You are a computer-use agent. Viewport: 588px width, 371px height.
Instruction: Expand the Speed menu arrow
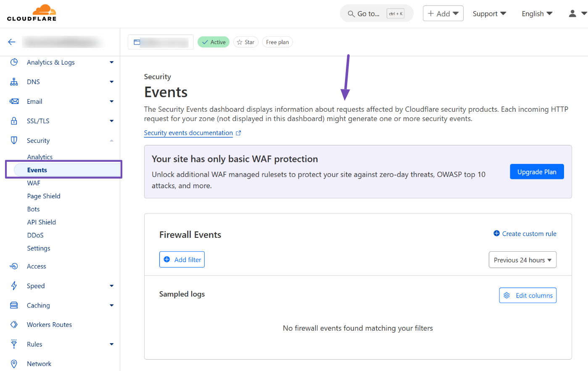[x=111, y=286]
